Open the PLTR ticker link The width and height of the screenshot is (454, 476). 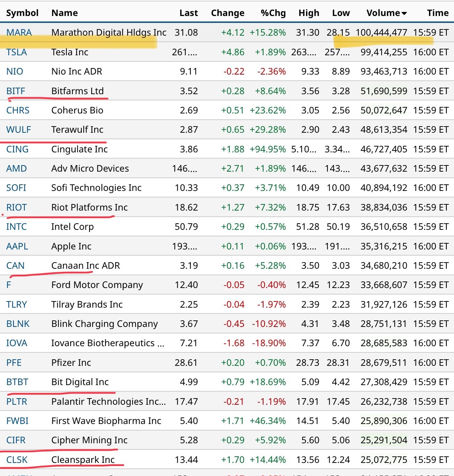click(17, 401)
